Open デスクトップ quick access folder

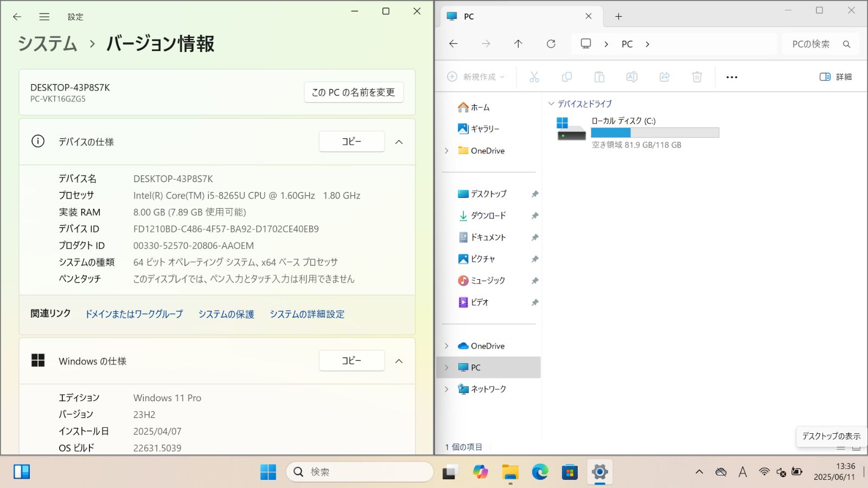[x=482, y=194]
